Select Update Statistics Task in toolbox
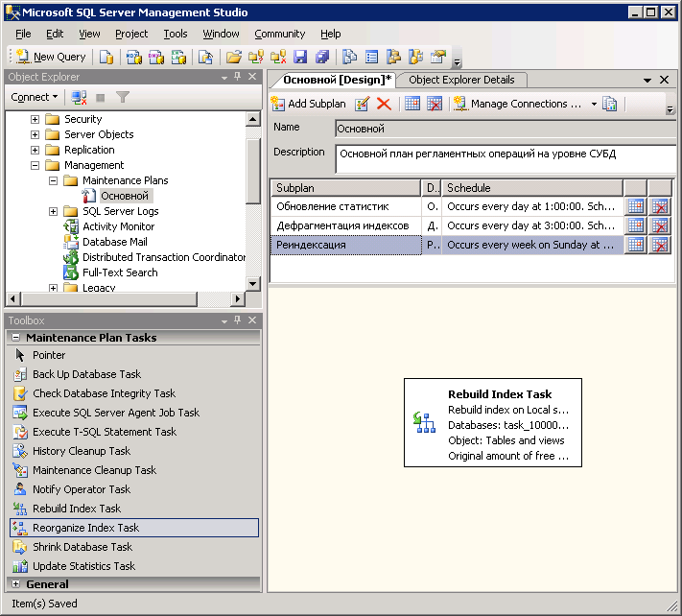 coord(83,566)
